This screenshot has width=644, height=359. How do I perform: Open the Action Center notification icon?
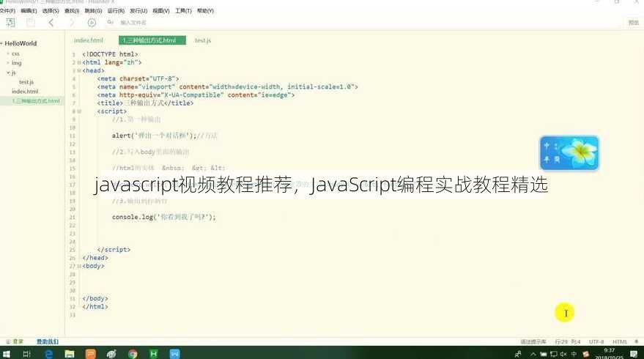point(634,354)
